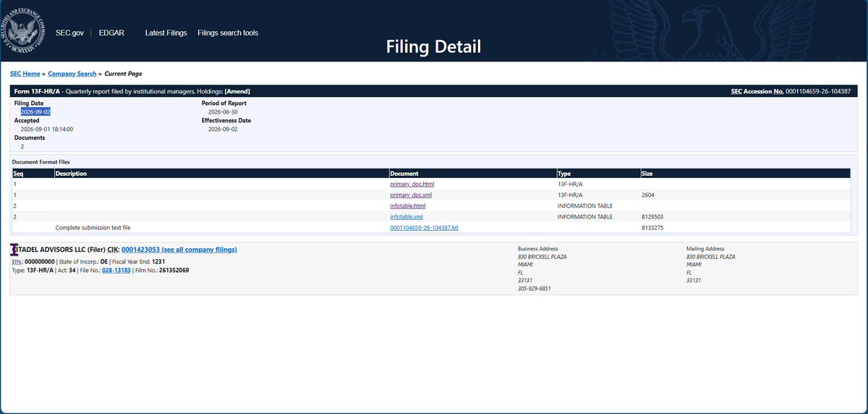This screenshot has height=414, width=868.
Task: Click the Period of Report value 2026-06-30
Action: (x=224, y=112)
